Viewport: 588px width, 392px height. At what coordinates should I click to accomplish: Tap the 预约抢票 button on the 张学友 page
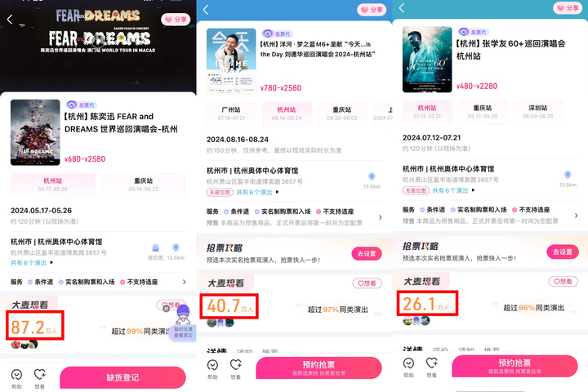click(x=514, y=366)
